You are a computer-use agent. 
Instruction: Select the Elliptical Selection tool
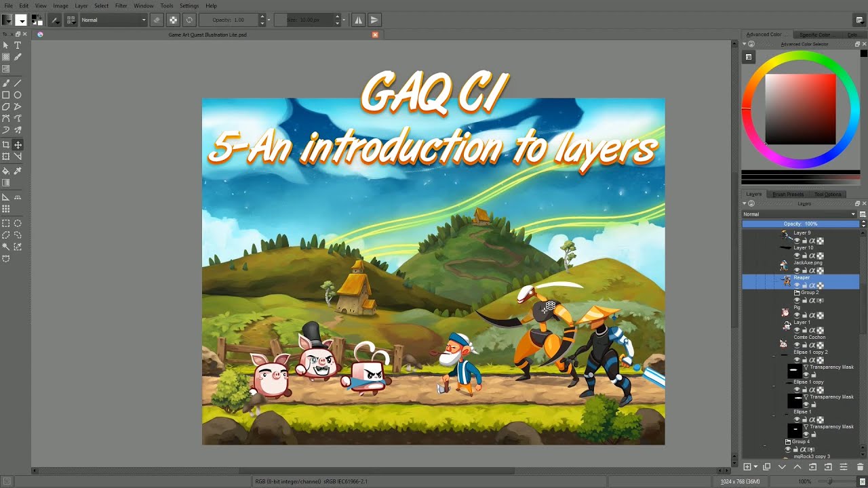(x=18, y=223)
